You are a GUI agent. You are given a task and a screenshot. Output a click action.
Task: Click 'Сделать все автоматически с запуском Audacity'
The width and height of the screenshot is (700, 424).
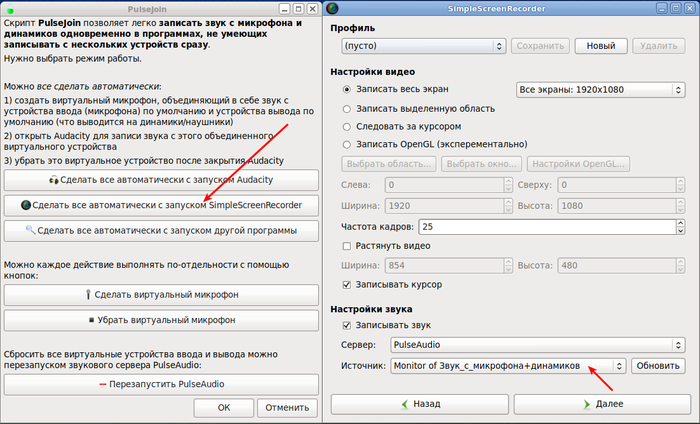[161, 180]
